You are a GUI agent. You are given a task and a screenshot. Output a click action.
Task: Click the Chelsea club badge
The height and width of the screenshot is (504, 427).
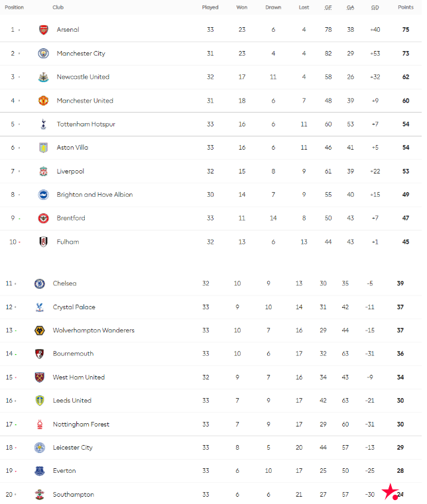tap(40, 283)
